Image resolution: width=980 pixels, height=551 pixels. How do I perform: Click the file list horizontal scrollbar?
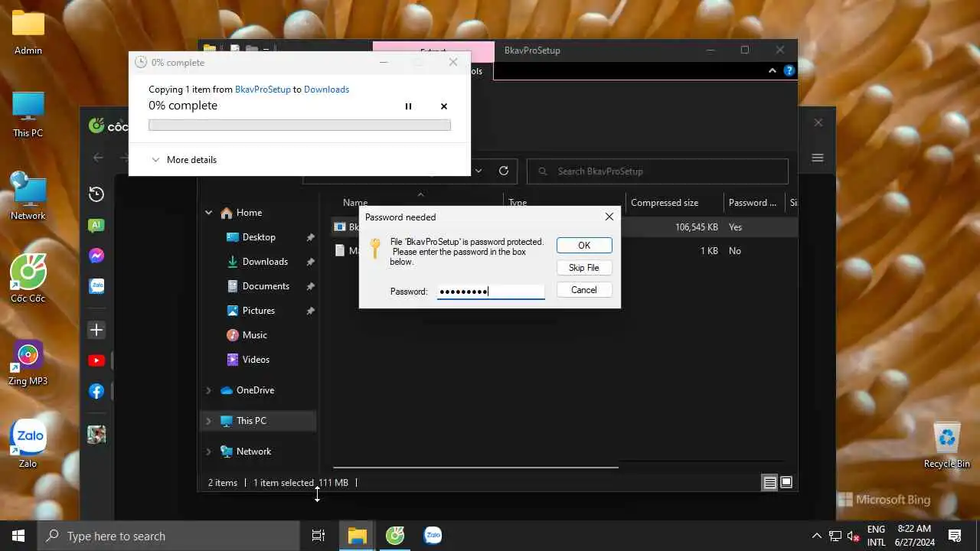tap(475, 467)
